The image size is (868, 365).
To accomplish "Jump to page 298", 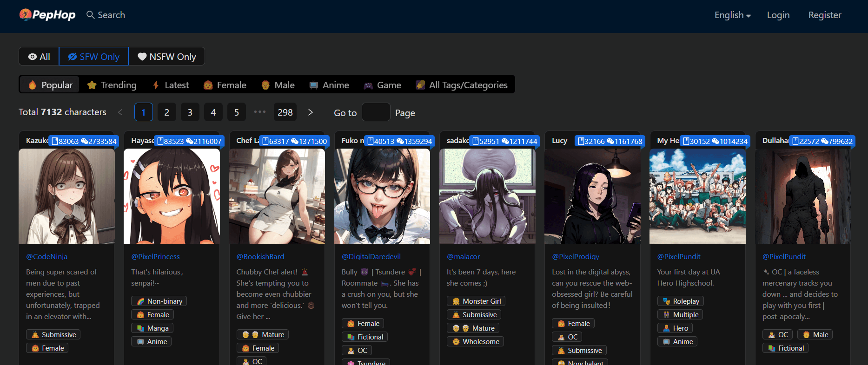I will click(285, 112).
